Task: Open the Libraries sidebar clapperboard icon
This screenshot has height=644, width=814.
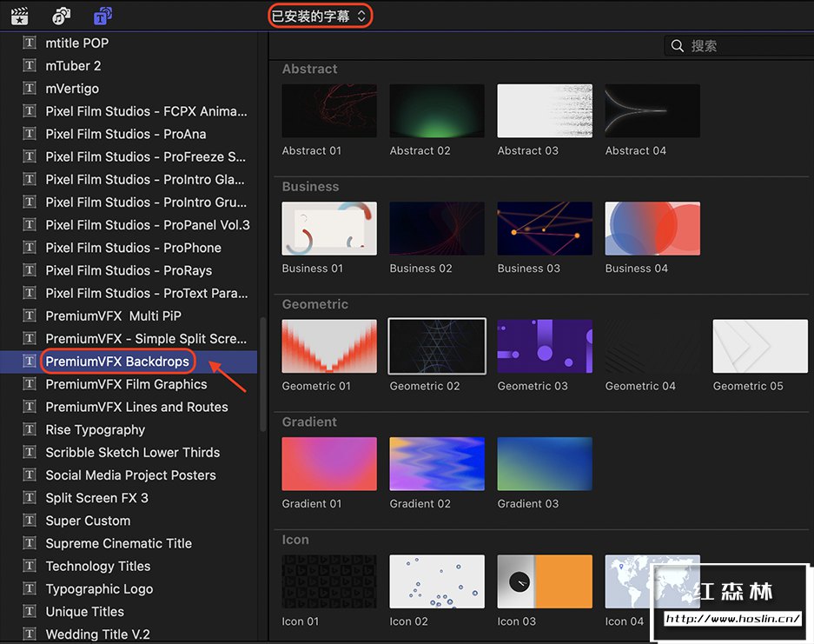Action: tap(20, 16)
